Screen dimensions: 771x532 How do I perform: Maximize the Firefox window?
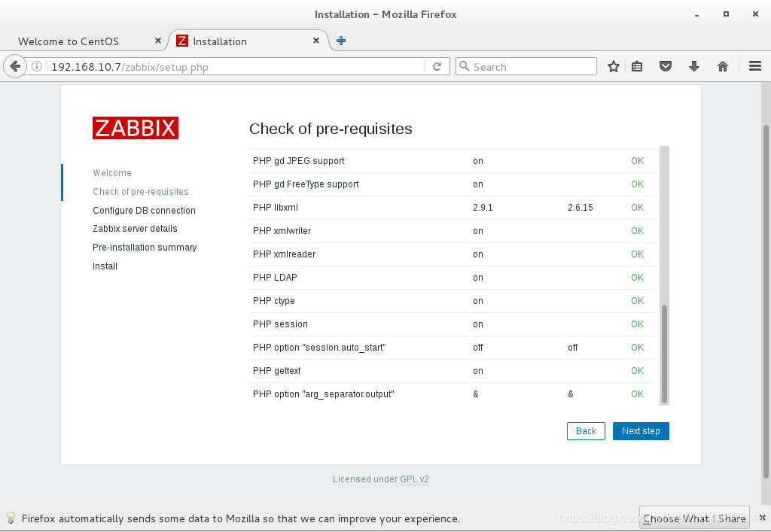pyautogui.click(x=726, y=14)
